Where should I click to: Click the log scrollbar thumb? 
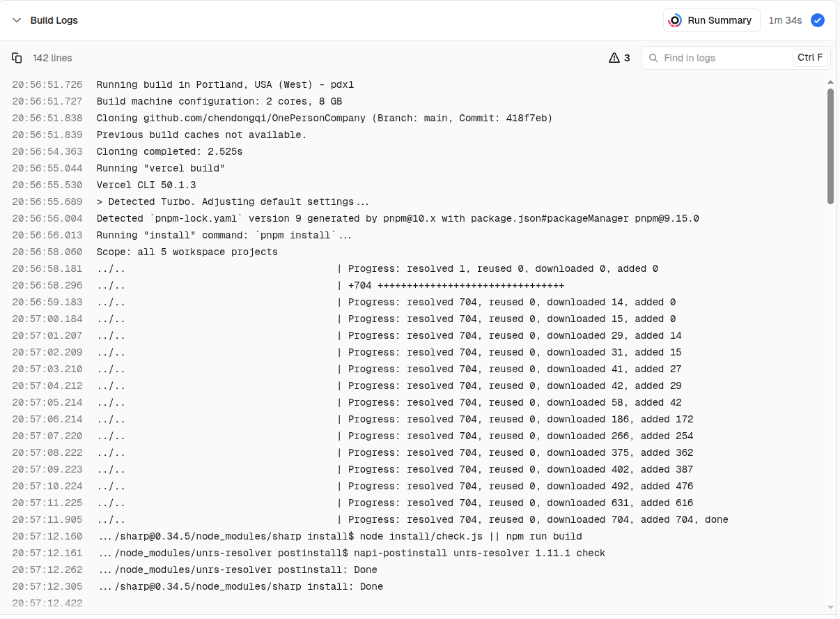pyautogui.click(x=830, y=145)
